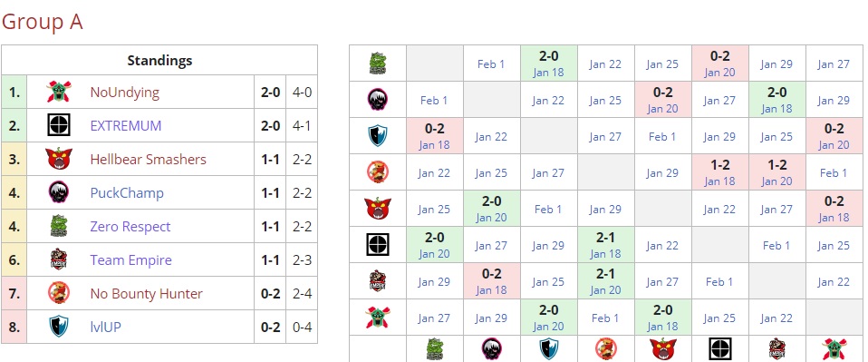This screenshot has height=362, width=868.
Task: Click EXTREMUM logo in bottom matrix row
Action: tap(719, 348)
